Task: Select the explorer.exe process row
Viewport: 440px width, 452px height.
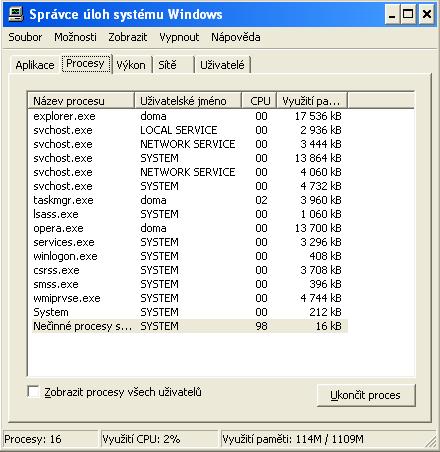Action: [x=188, y=116]
